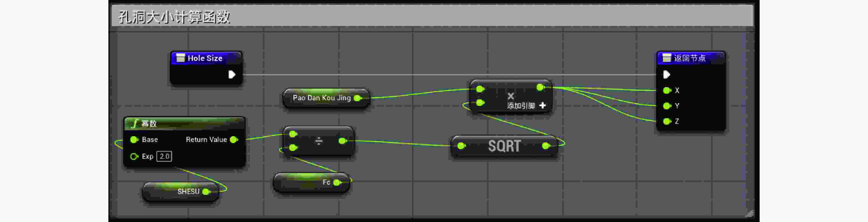
Task: Click the SQRT node output pin
Action: click(546, 146)
